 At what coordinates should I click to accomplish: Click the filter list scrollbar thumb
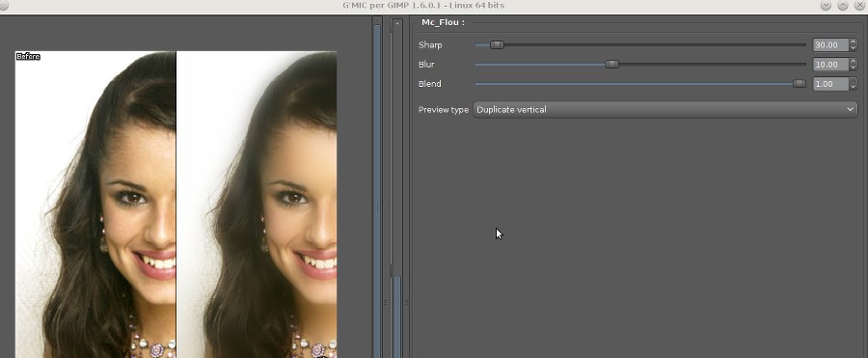(397, 316)
